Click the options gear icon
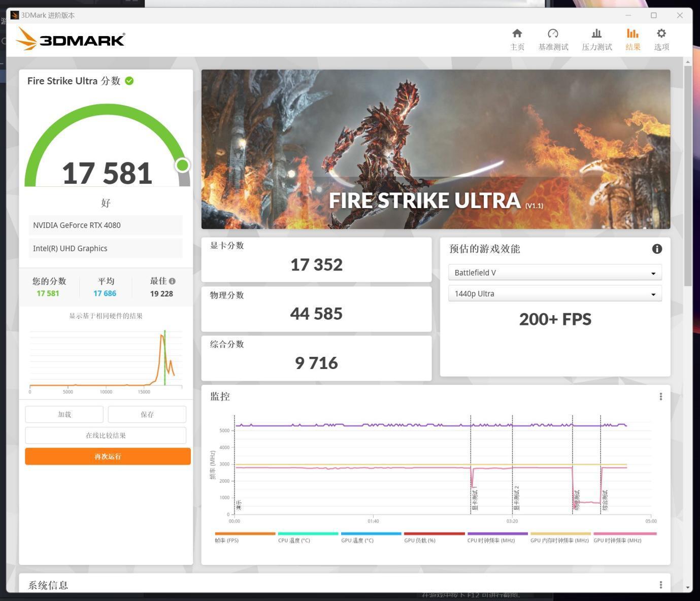The width and height of the screenshot is (700, 601). (661, 34)
